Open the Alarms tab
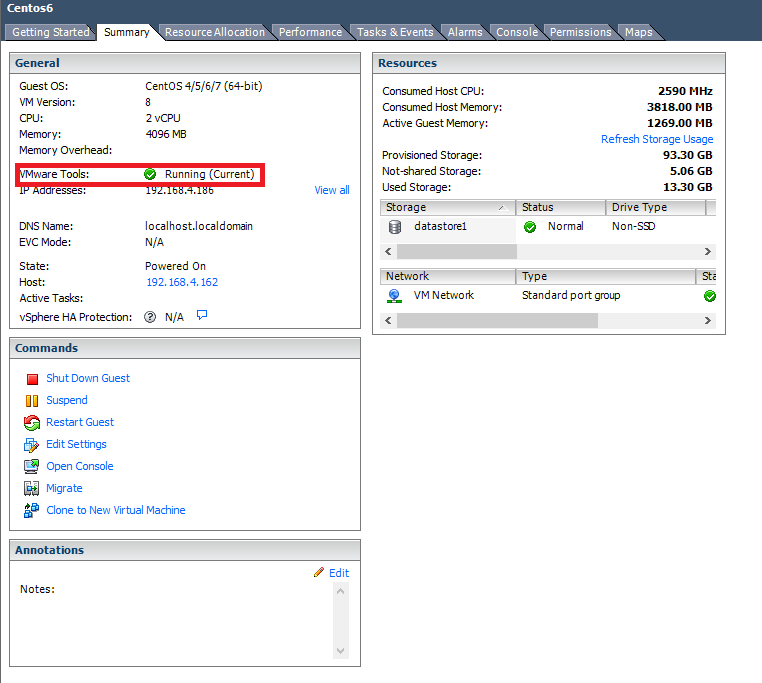This screenshot has width=762, height=683. click(465, 32)
